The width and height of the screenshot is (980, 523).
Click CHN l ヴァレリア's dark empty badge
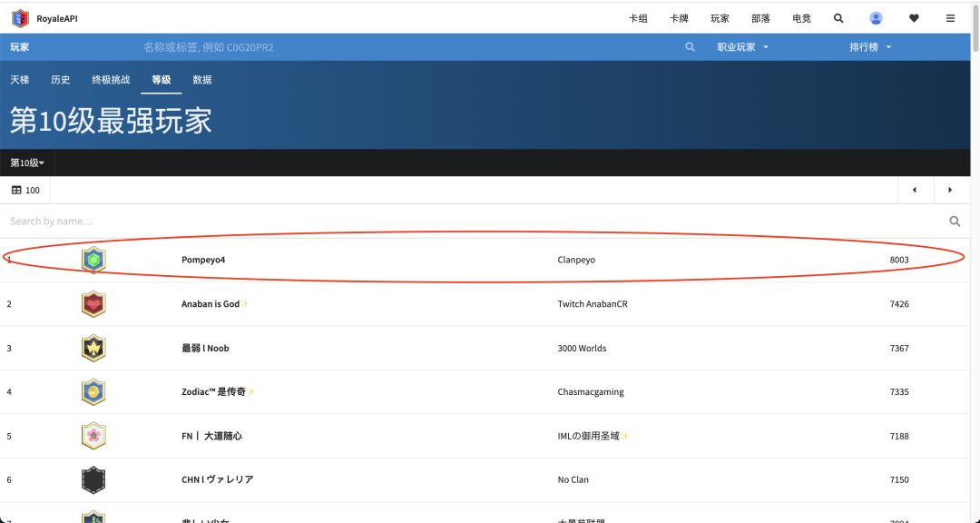point(93,479)
